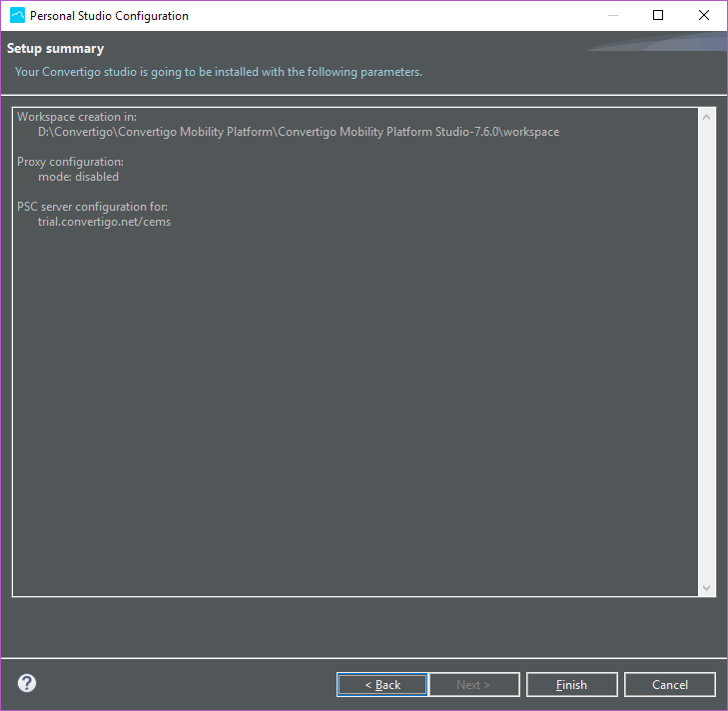Open the help question mark icon

click(27, 683)
